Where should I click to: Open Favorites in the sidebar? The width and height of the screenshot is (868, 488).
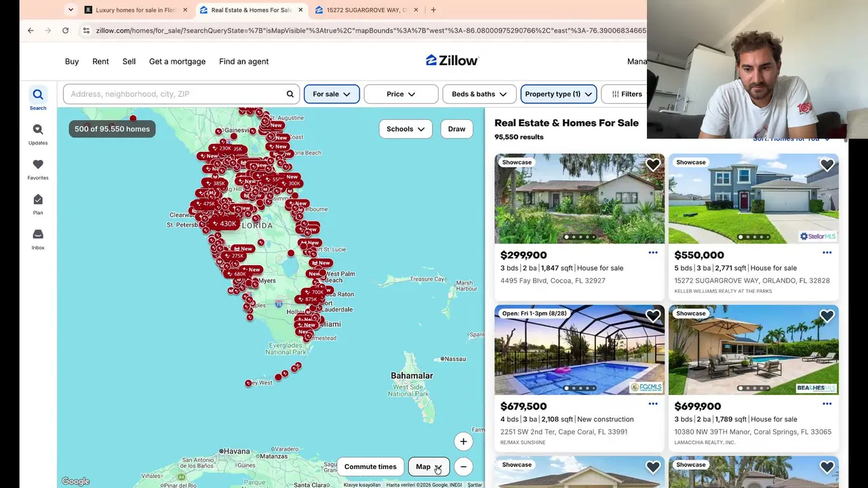(38, 169)
